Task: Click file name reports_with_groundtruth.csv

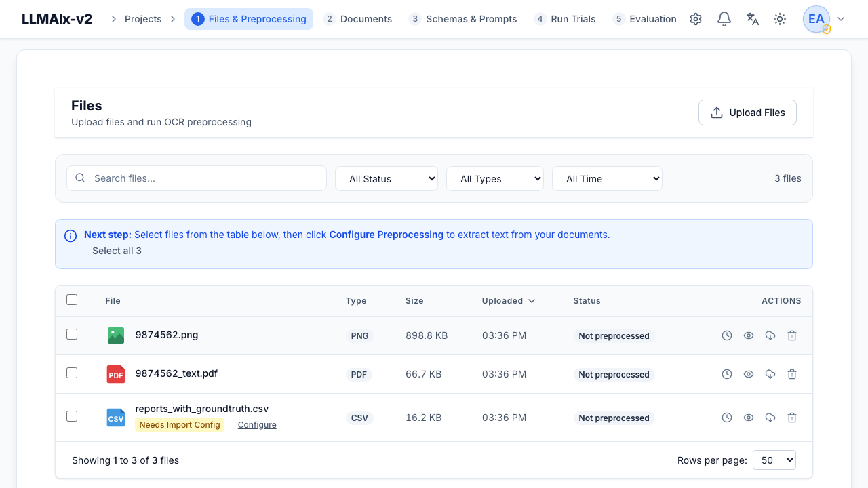Action: point(202,409)
